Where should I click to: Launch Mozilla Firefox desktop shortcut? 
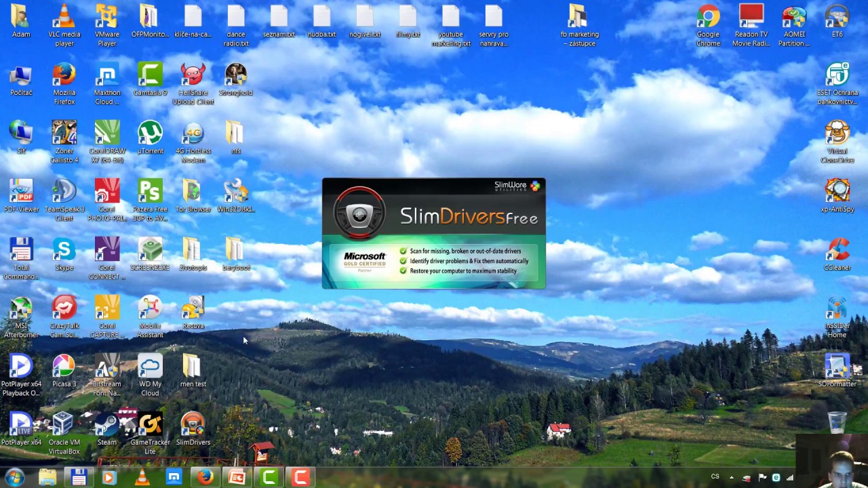point(64,84)
